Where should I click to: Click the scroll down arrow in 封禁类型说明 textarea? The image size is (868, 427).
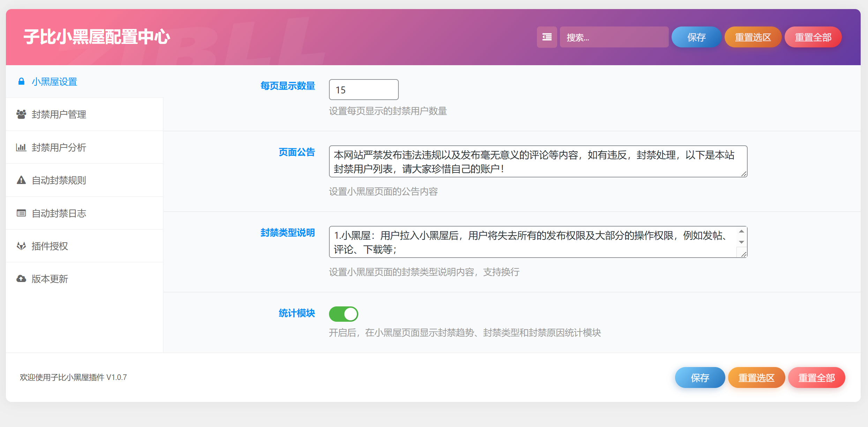point(741,242)
